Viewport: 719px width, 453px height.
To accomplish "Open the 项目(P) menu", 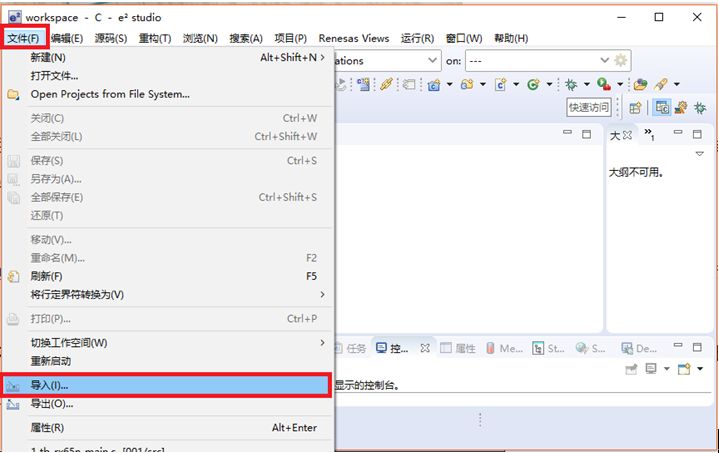I will coord(290,38).
